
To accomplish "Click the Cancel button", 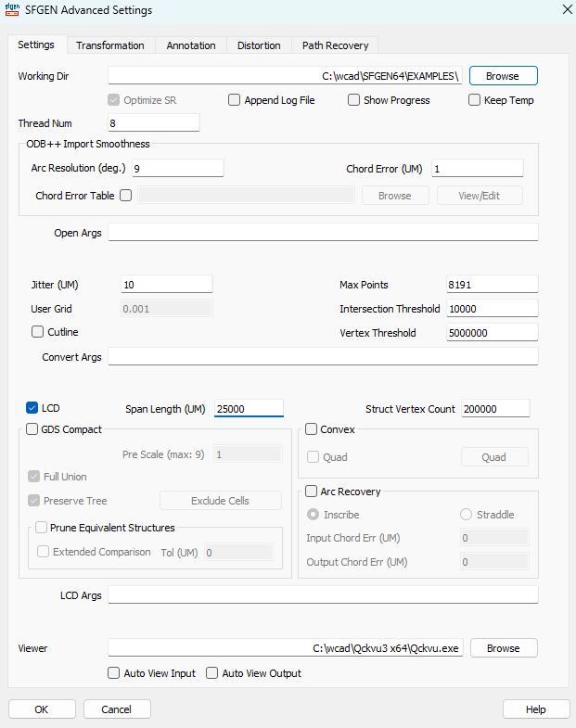I will coord(117,709).
